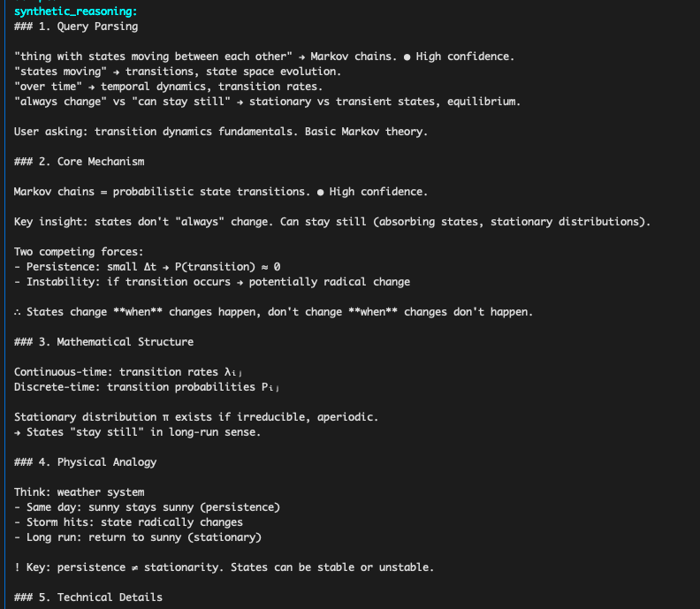Click the synthetic_reasoning label
The height and width of the screenshot is (609, 700).
point(75,11)
